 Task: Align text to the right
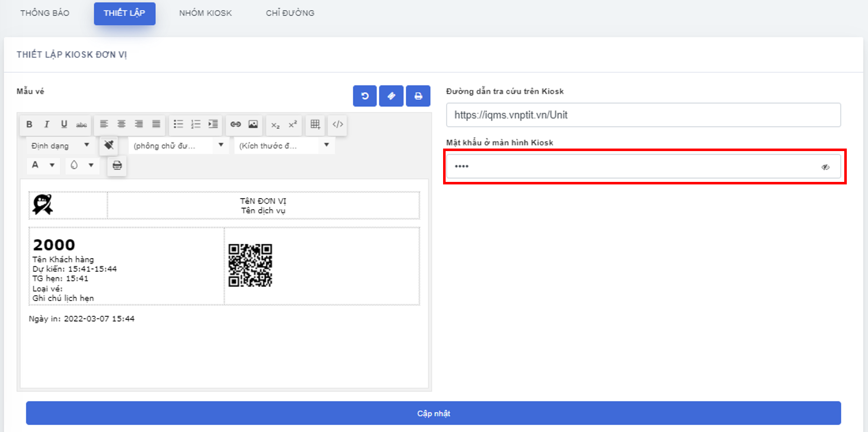(139, 124)
